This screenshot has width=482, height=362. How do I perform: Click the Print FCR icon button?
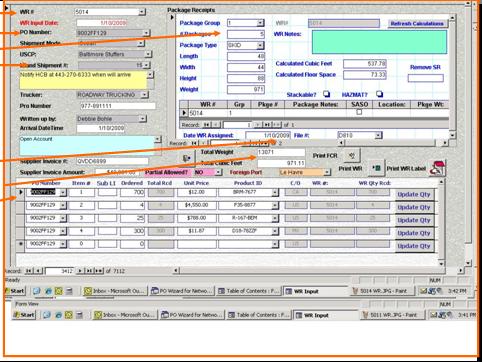point(352,155)
